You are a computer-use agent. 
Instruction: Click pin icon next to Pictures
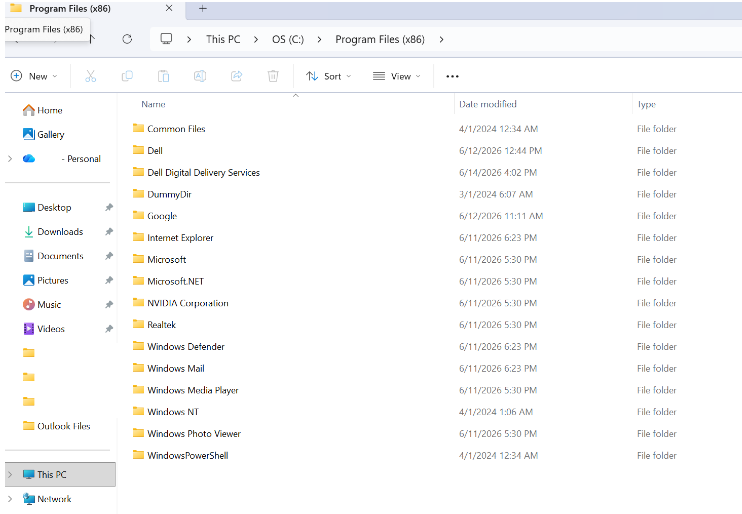(109, 280)
